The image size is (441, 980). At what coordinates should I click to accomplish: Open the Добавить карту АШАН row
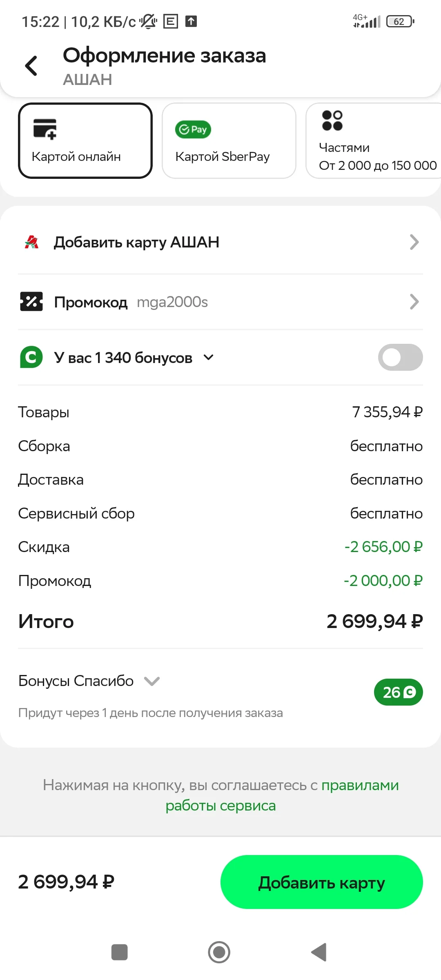point(220,242)
